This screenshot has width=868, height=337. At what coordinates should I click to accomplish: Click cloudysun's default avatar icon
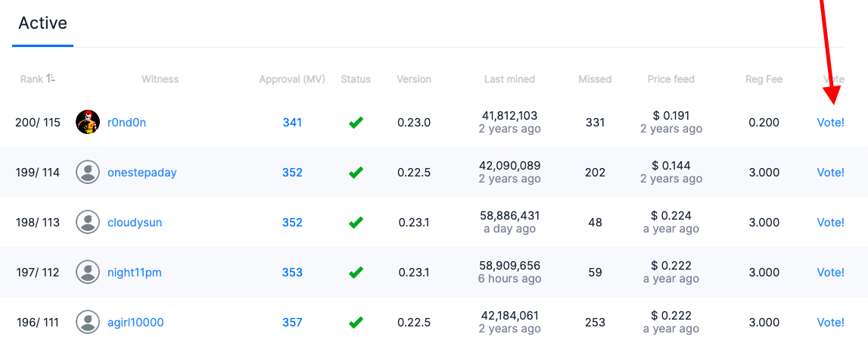(x=88, y=222)
